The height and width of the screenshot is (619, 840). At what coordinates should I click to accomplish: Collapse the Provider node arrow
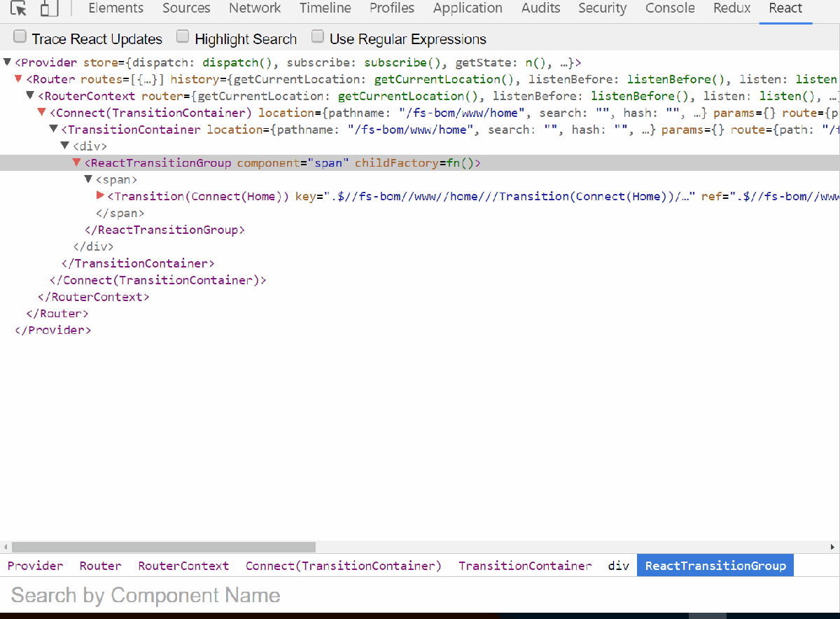[7, 62]
